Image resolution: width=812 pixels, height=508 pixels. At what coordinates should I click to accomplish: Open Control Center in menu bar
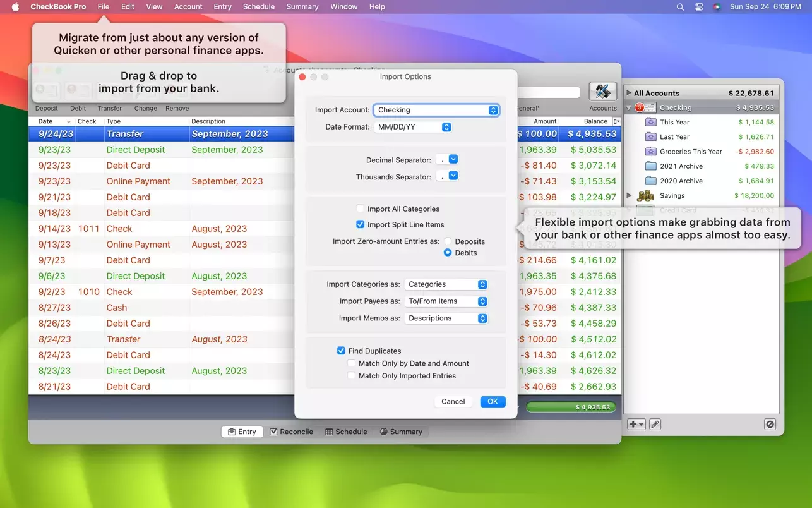click(699, 7)
